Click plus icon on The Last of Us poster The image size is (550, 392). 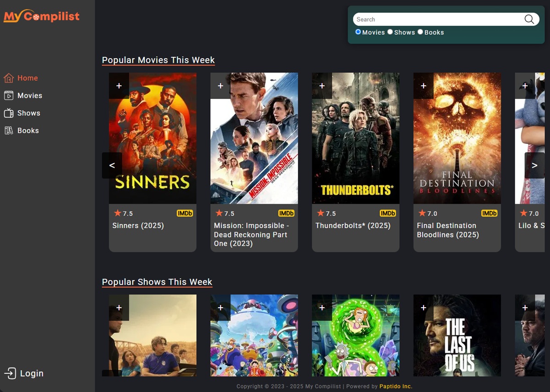click(423, 308)
